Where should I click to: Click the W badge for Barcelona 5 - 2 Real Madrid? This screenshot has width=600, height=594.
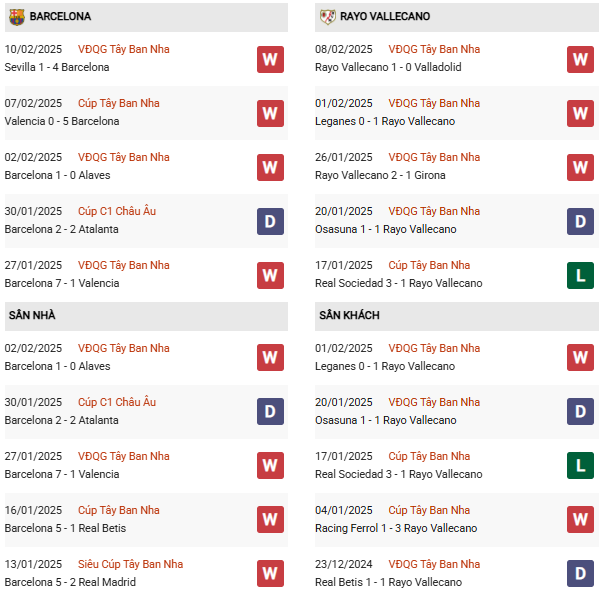tap(269, 574)
